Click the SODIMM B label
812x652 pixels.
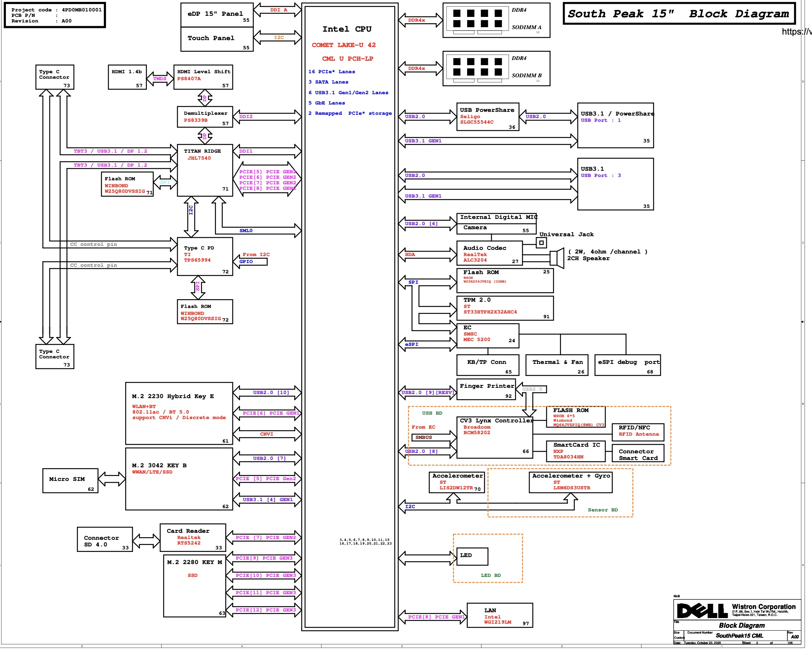pyautogui.click(x=526, y=75)
